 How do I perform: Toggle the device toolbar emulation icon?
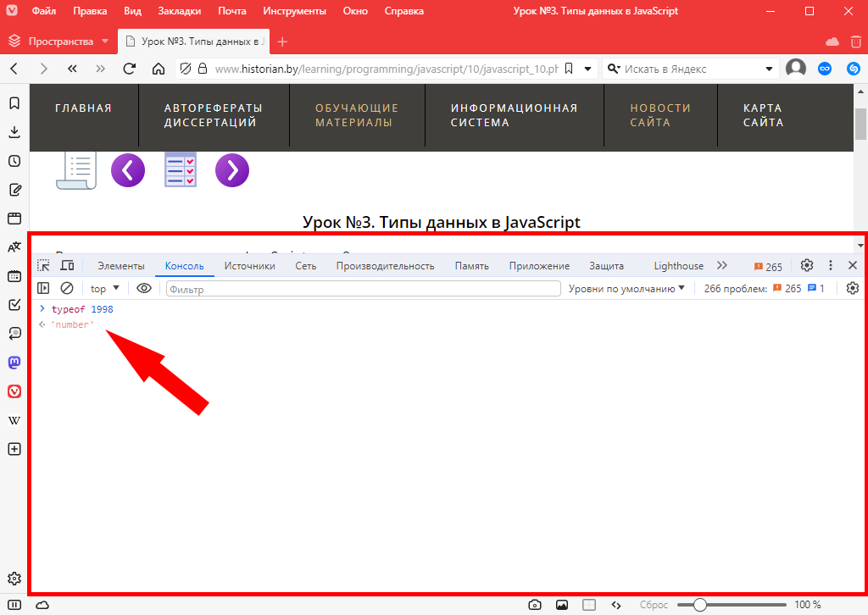(x=67, y=266)
